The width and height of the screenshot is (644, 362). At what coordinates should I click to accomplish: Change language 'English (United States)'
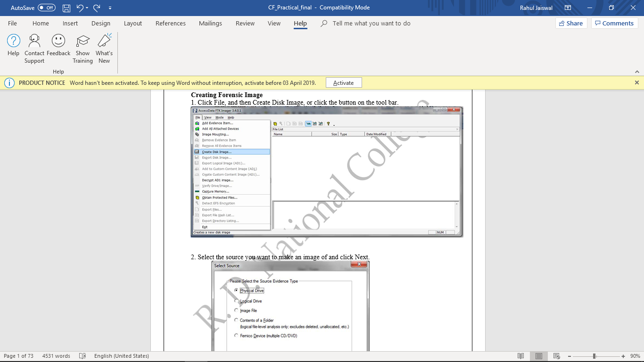point(122,356)
